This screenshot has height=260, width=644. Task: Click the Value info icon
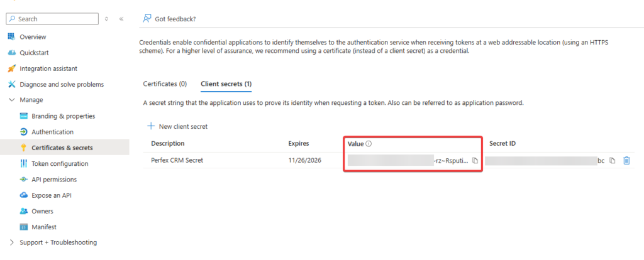pyautogui.click(x=369, y=144)
